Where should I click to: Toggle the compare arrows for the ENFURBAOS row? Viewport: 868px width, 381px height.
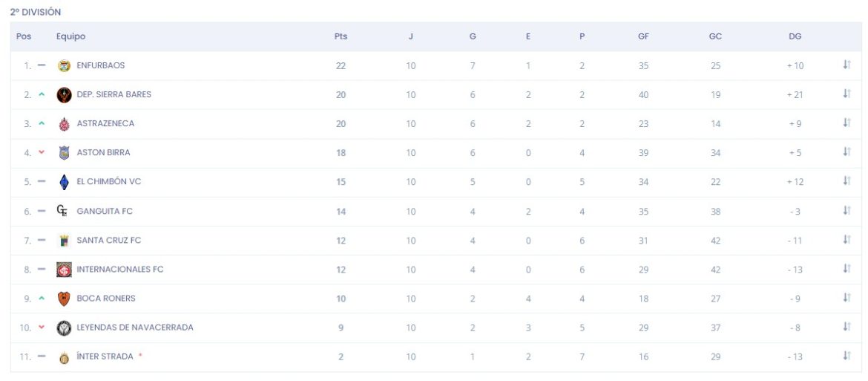tap(846, 65)
